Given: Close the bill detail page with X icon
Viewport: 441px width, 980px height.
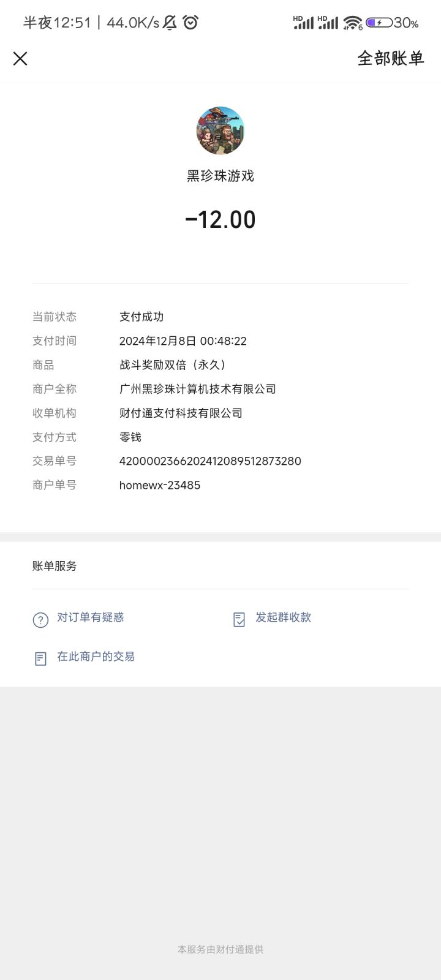Looking at the screenshot, I should tap(20, 59).
